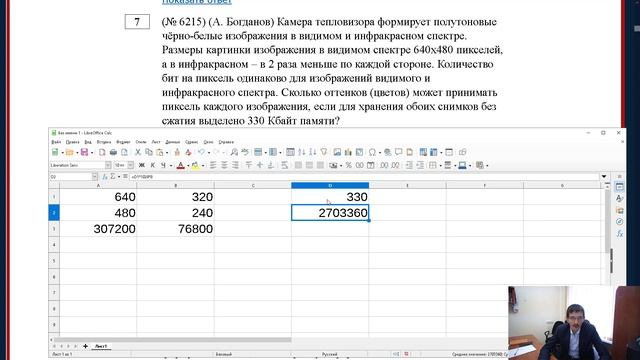Viewport: 640px width, 360px height.
Task: Click the Показать ответ link
Action: pyautogui.click(x=197, y=2)
